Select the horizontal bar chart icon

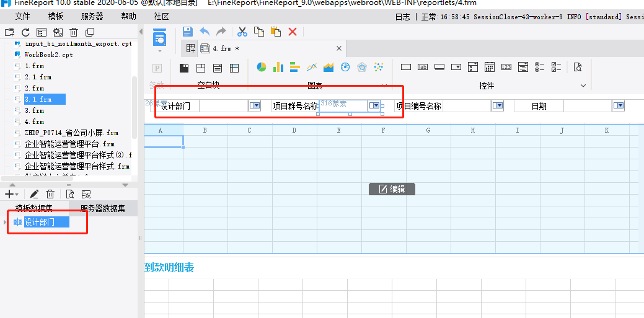click(x=295, y=67)
